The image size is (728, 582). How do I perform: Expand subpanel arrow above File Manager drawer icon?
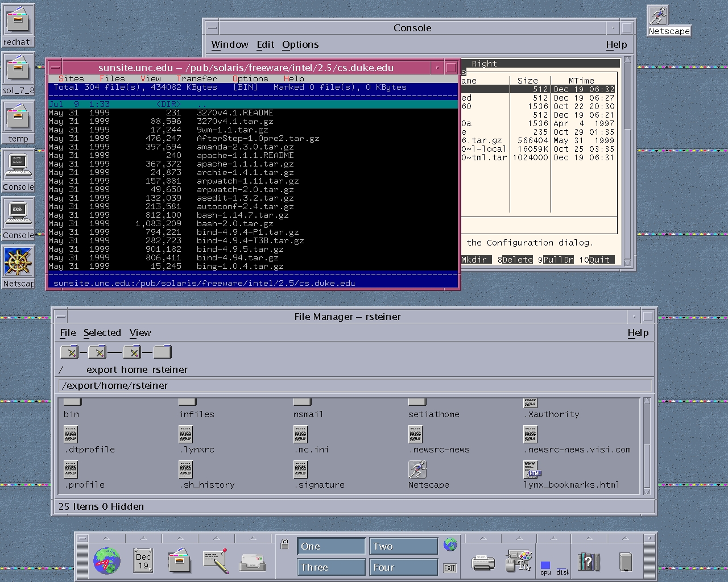(x=180, y=538)
